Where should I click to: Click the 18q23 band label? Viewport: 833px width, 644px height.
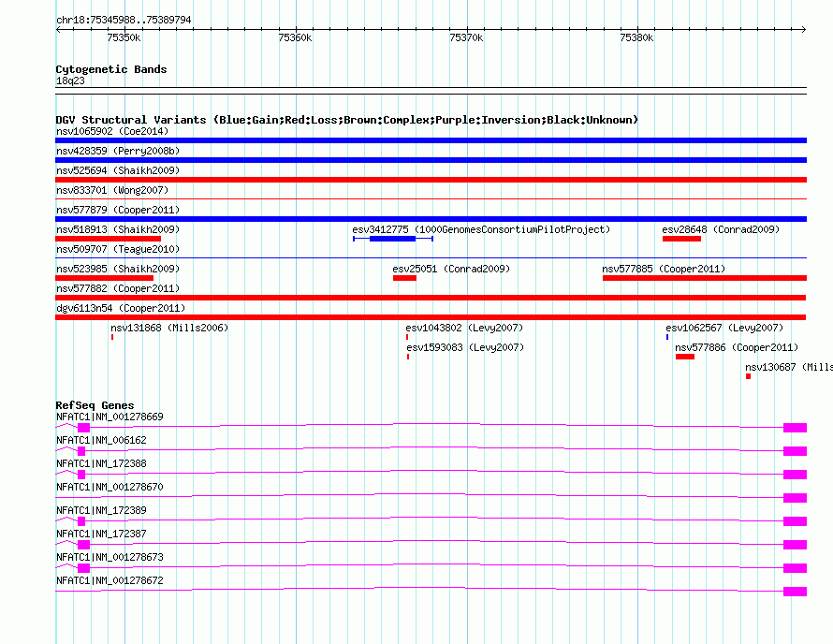point(70,80)
